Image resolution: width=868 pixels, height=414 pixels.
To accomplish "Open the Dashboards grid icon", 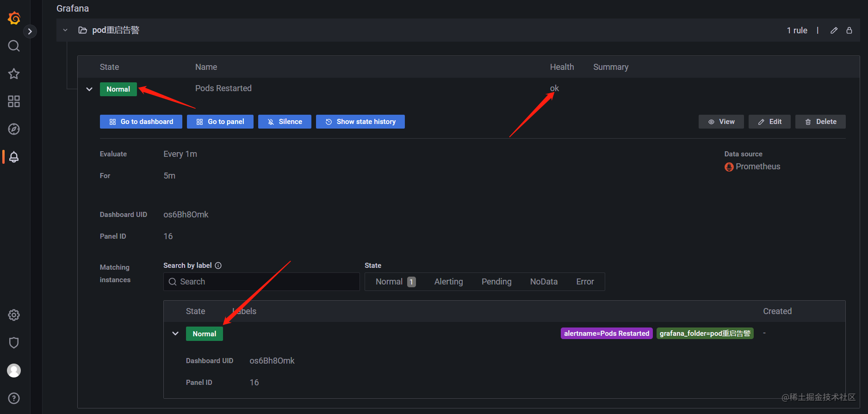I will pyautogui.click(x=14, y=101).
